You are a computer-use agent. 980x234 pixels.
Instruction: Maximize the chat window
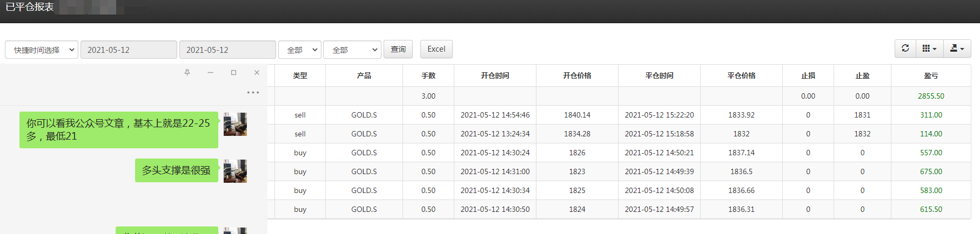[x=233, y=72]
